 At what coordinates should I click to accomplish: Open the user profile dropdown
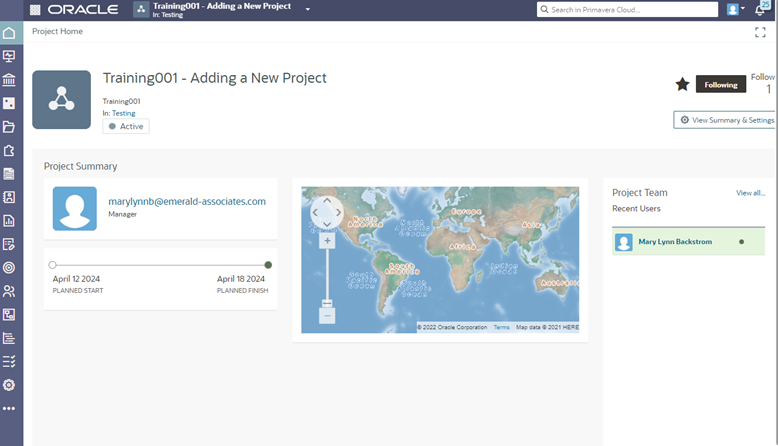coord(736,10)
